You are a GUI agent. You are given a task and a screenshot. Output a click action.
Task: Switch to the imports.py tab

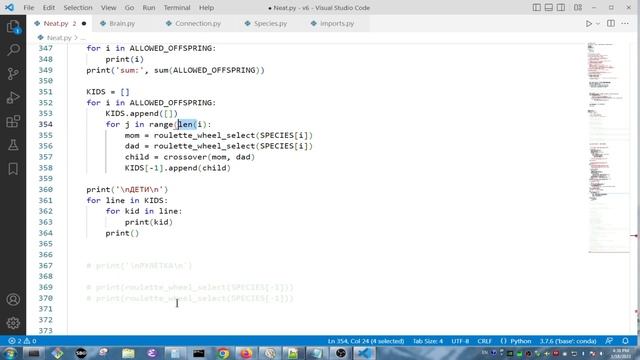(337, 24)
